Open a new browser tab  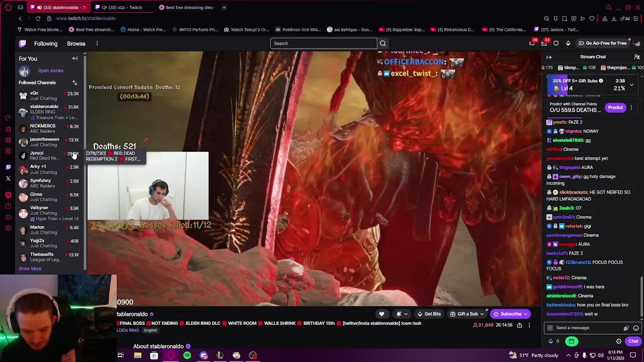[x=224, y=8]
